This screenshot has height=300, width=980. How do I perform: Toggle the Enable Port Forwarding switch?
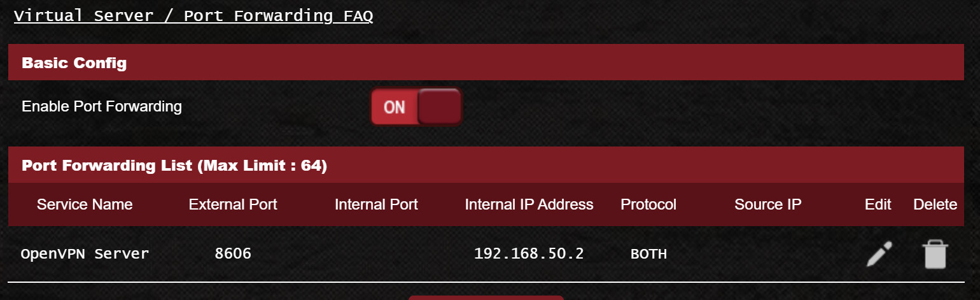click(x=416, y=106)
